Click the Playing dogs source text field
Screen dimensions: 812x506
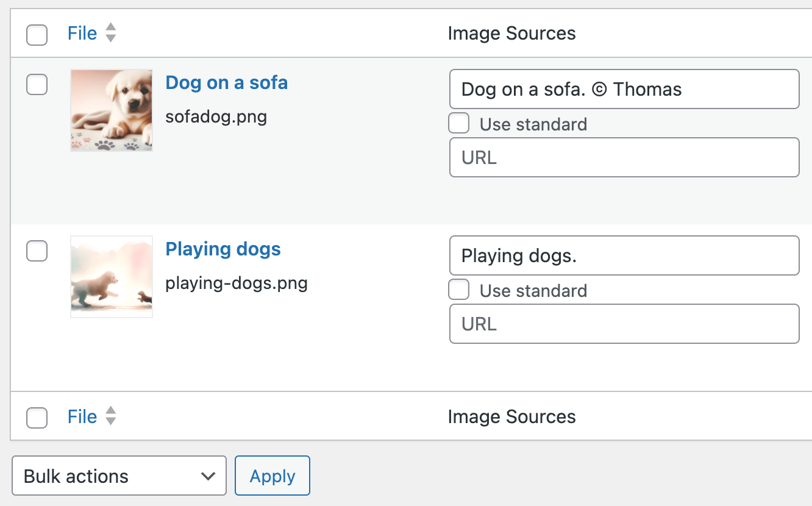(624, 256)
